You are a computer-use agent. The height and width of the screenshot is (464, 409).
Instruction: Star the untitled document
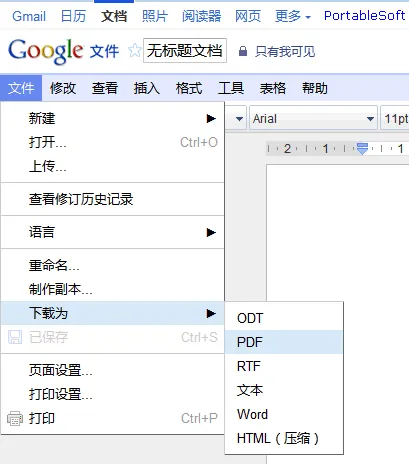click(x=135, y=51)
